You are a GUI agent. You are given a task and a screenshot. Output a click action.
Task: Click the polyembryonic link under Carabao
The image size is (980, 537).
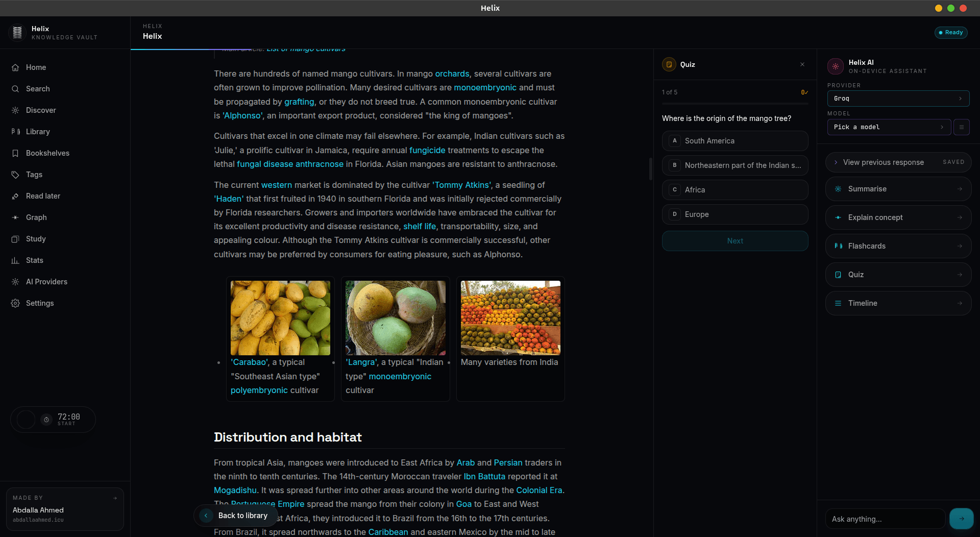pyautogui.click(x=259, y=390)
